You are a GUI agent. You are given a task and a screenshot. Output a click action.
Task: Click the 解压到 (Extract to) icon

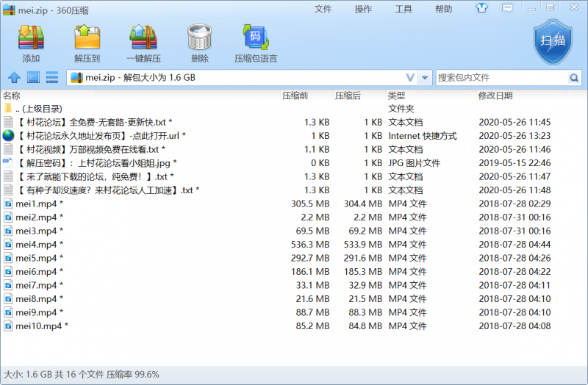pyautogui.click(x=87, y=43)
